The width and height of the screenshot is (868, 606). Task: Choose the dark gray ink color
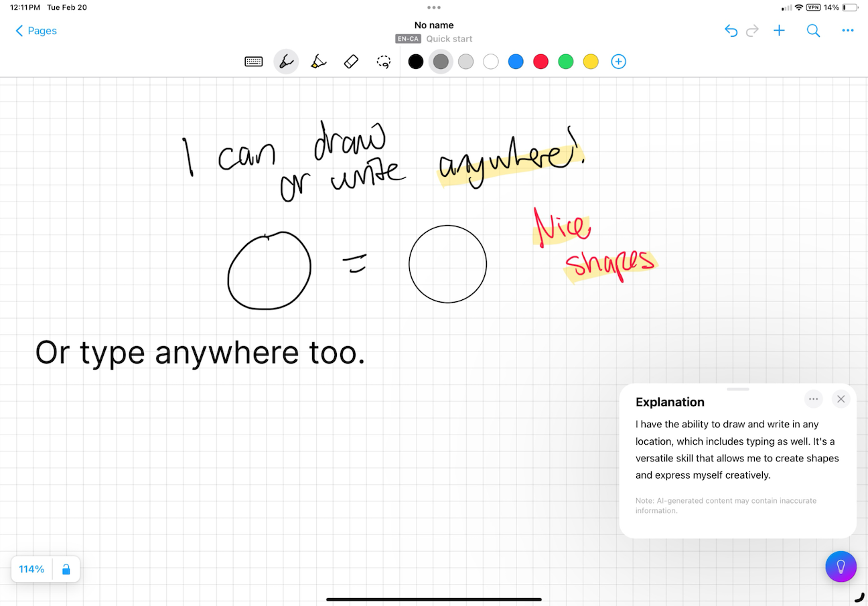(441, 62)
